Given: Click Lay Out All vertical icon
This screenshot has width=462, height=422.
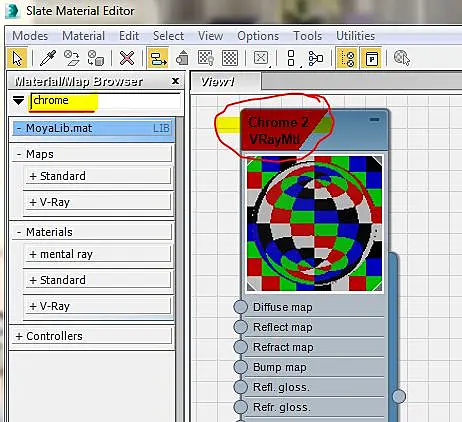Looking at the screenshot, I should click(291, 58).
